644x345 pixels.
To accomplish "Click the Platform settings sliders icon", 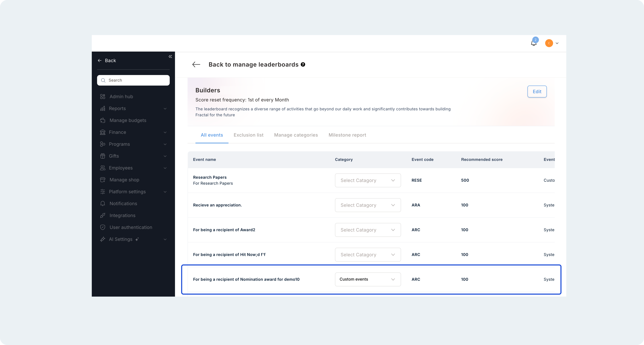I will click(103, 192).
